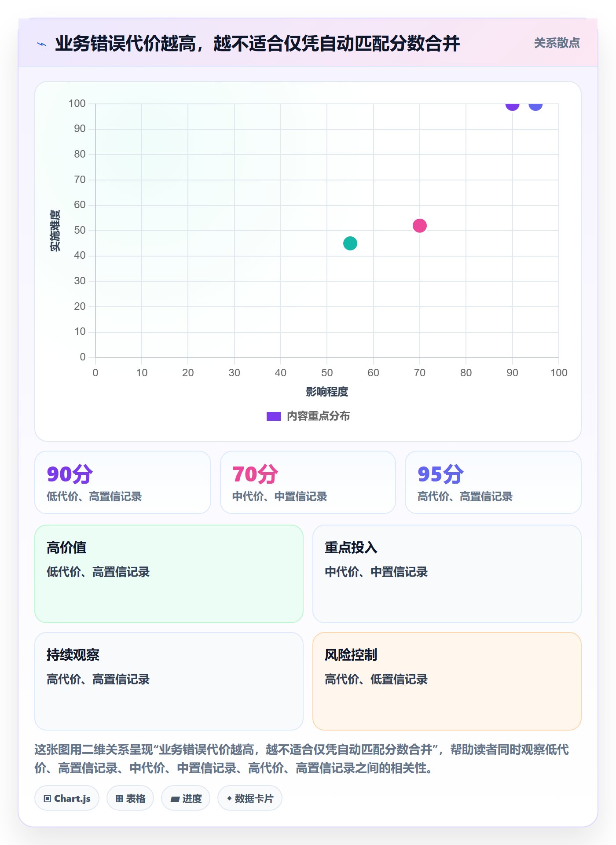Open the 90分 score card
The image size is (616, 845).
tap(123, 482)
